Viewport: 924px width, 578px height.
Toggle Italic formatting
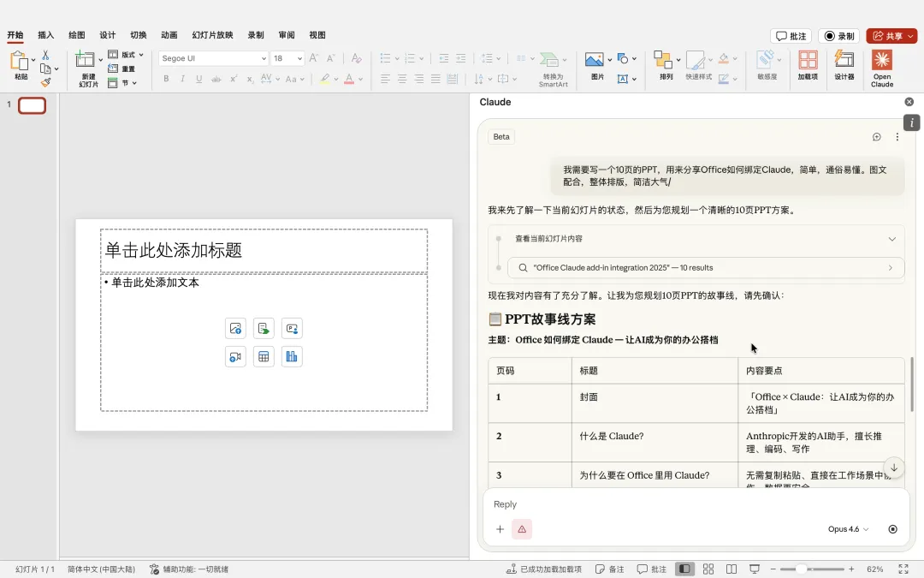pos(183,79)
